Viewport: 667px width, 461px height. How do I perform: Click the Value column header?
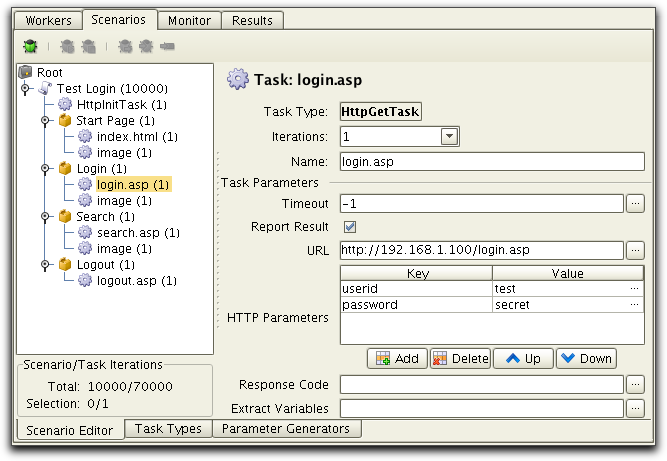(568, 273)
